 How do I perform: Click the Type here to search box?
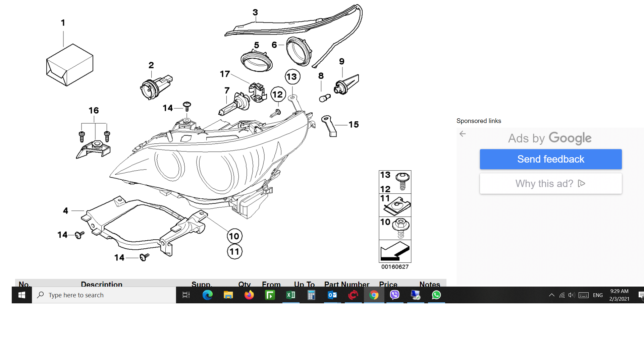tap(104, 295)
